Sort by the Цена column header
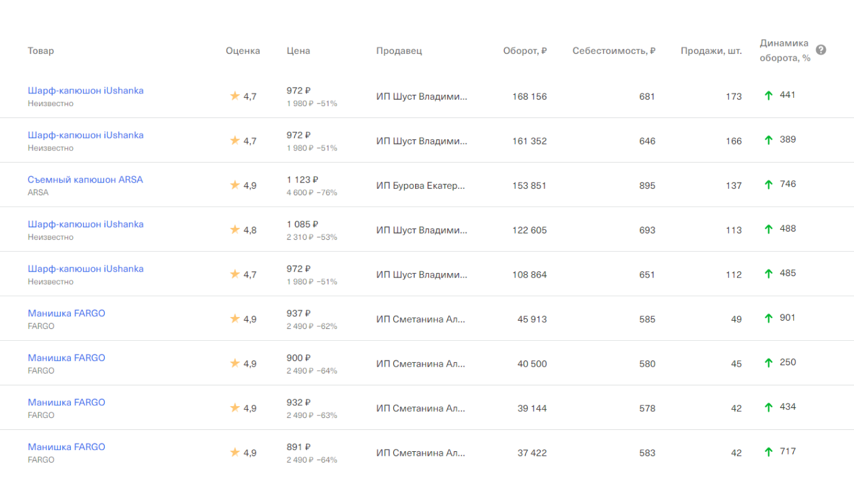 click(x=298, y=51)
